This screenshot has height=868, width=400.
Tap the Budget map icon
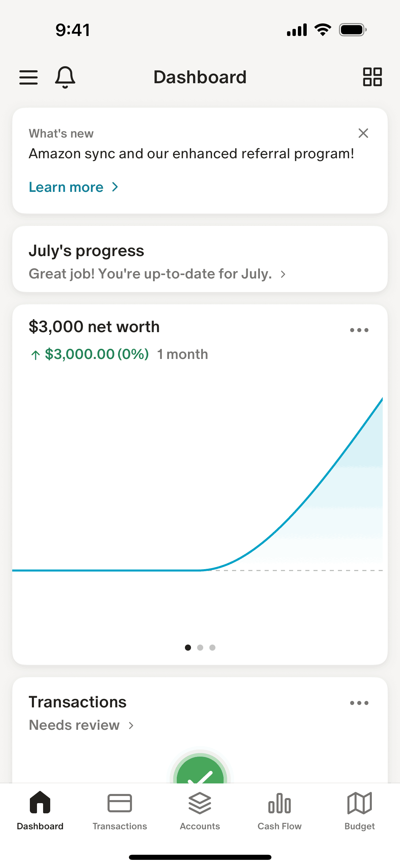coord(359,803)
